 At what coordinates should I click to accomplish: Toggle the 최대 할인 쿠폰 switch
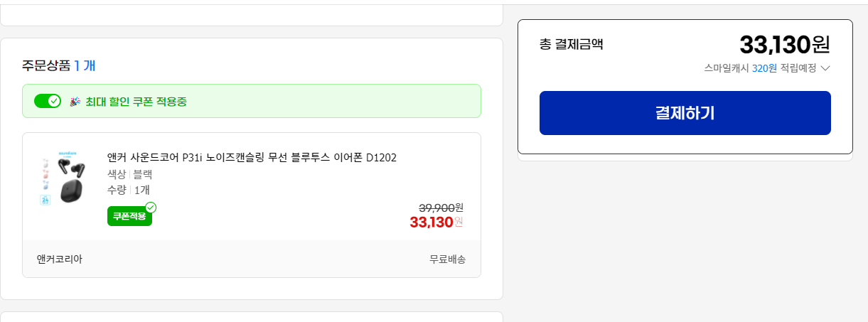[48, 101]
